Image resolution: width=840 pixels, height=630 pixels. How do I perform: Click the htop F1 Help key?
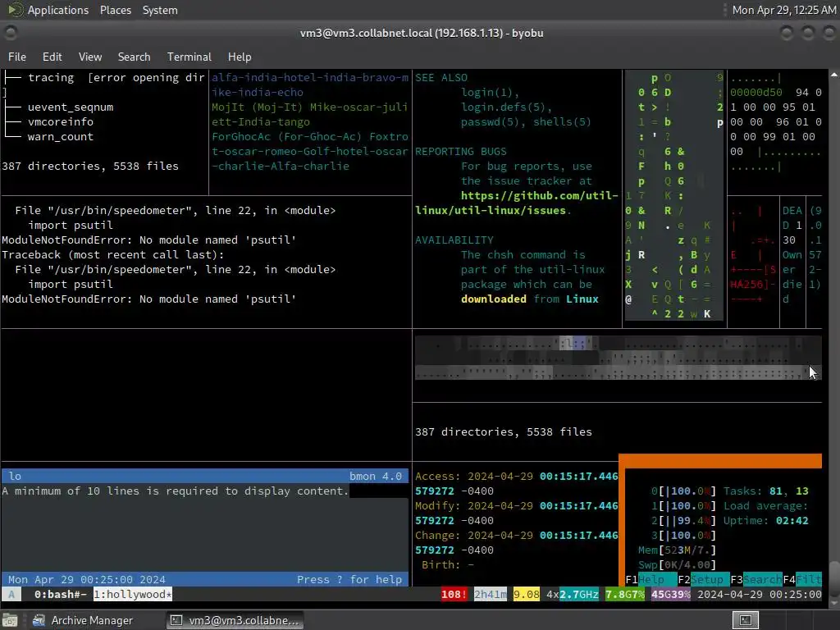pos(651,580)
